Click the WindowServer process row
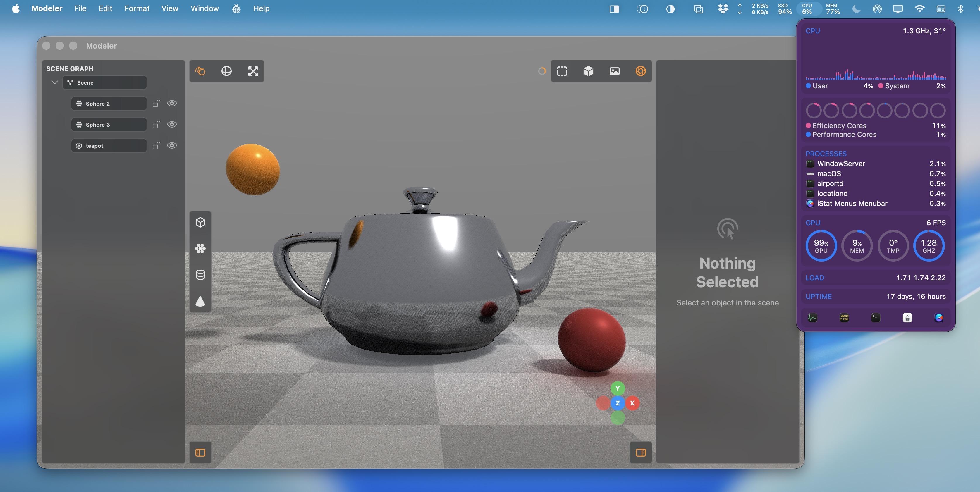980x492 pixels. pos(875,164)
